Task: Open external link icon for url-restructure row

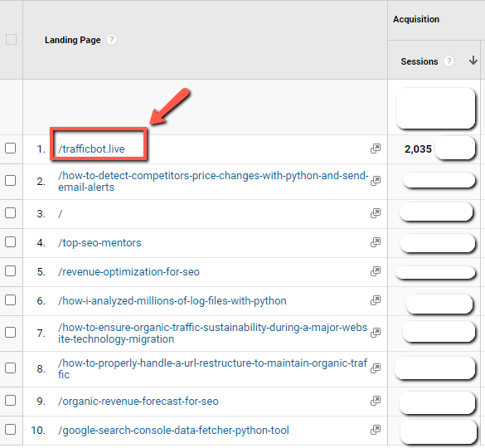Action: coord(376,368)
